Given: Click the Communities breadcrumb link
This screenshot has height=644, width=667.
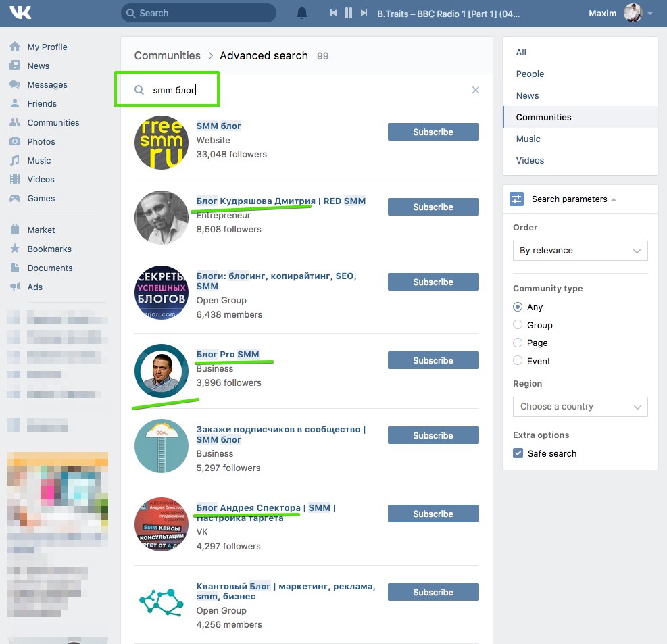Looking at the screenshot, I should click(x=167, y=55).
